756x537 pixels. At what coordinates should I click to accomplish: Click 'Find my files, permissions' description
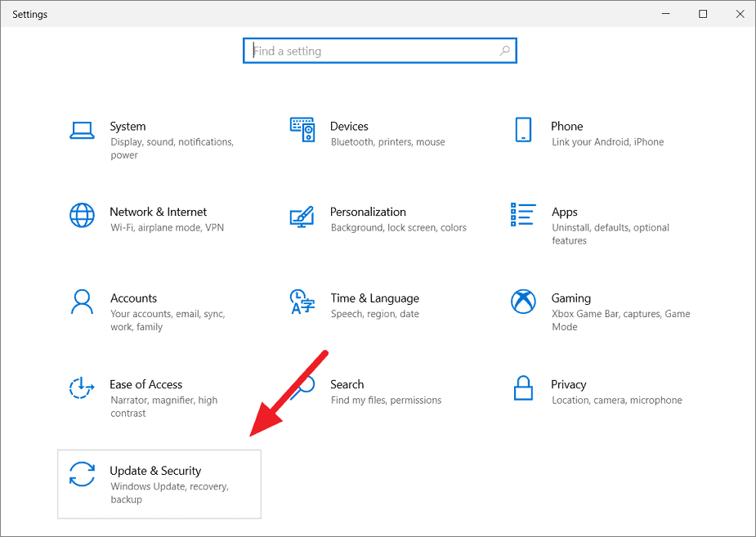386,401
